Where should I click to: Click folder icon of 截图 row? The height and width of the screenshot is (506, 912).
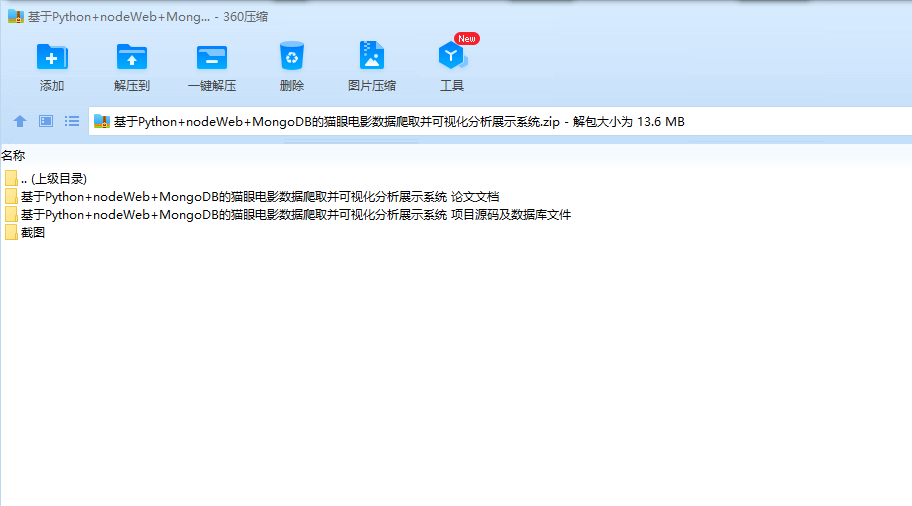click(x=11, y=233)
